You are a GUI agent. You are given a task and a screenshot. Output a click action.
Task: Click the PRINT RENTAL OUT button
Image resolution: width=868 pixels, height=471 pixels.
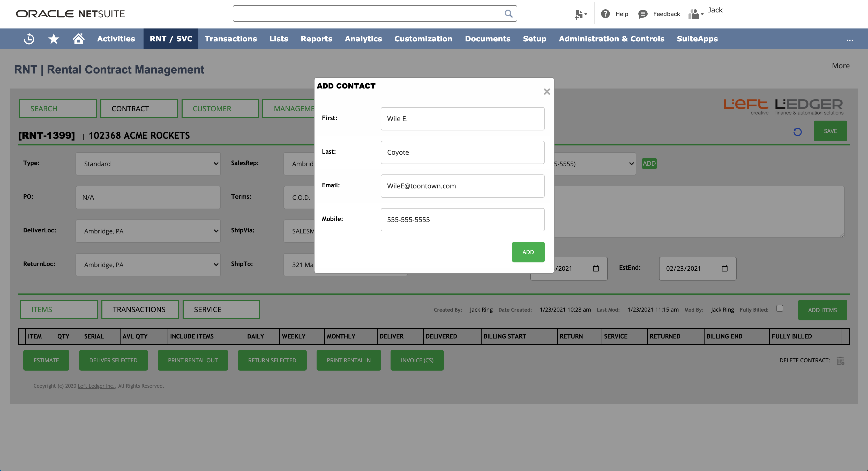coord(193,360)
